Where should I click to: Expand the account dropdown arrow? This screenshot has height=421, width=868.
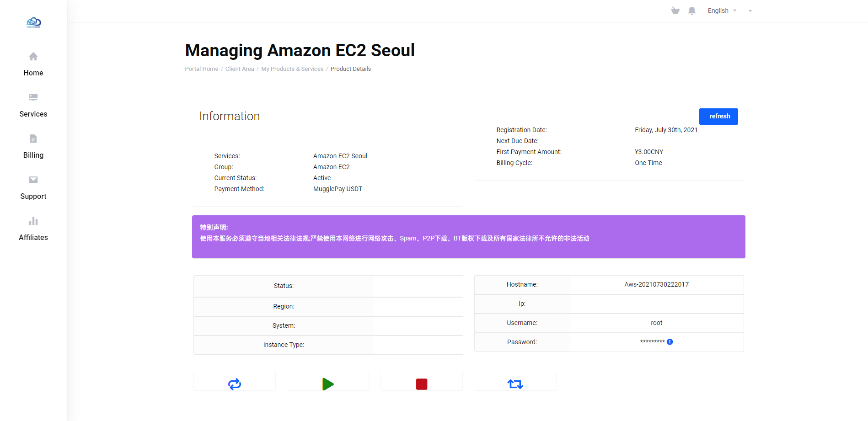[750, 11]
